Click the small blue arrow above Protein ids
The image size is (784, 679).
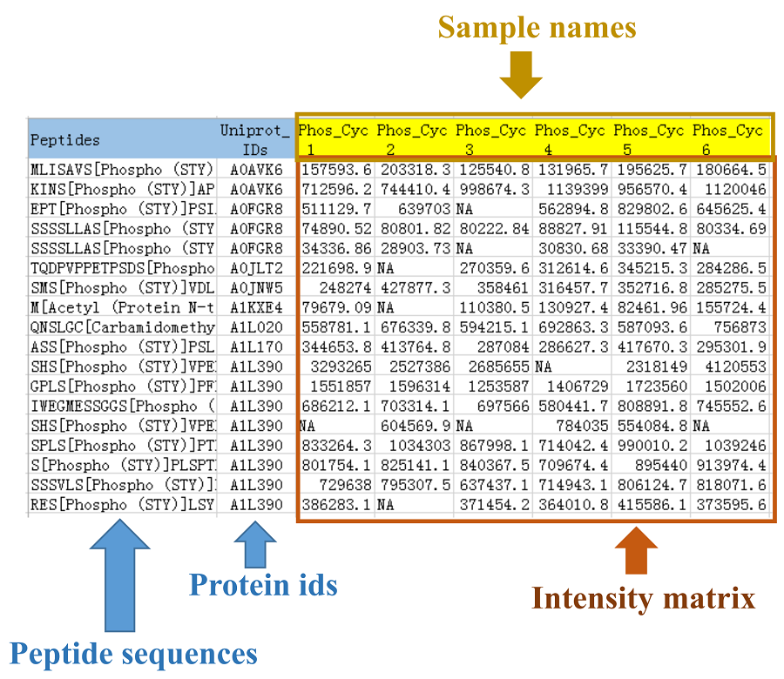[254, 545]
